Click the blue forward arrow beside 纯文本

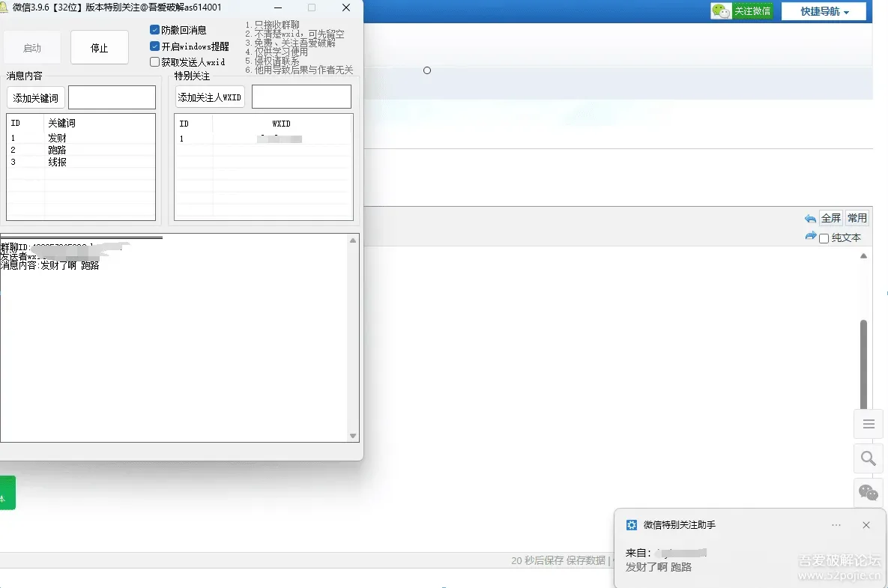point(810,236)
